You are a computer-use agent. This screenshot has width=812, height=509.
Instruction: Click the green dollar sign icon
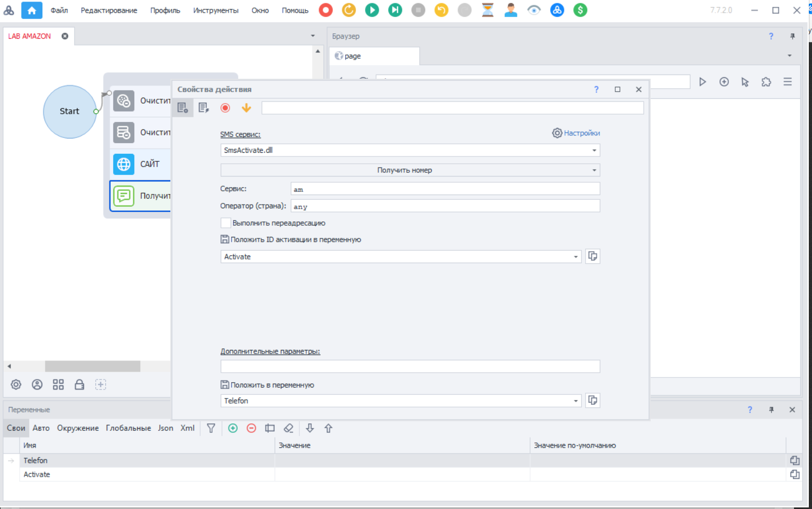point(580,10)
